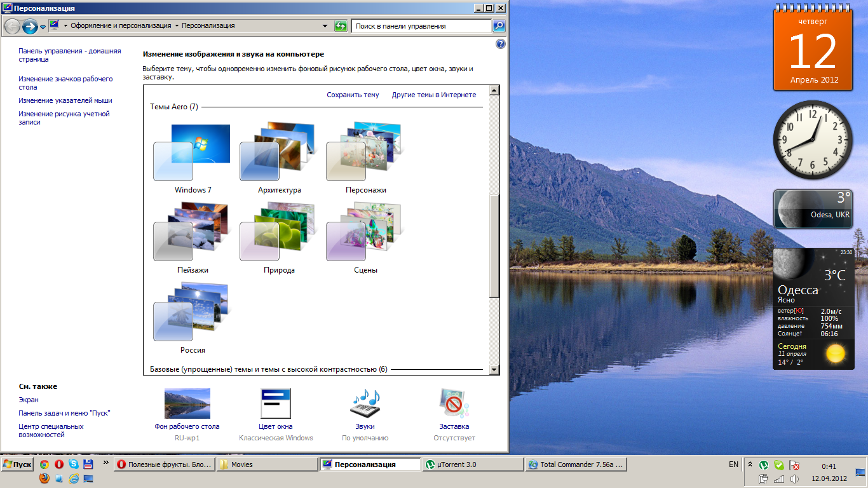868x488 pixels.
Task: Switch to Movies folder in taskbar
Action: coord(267,464)
